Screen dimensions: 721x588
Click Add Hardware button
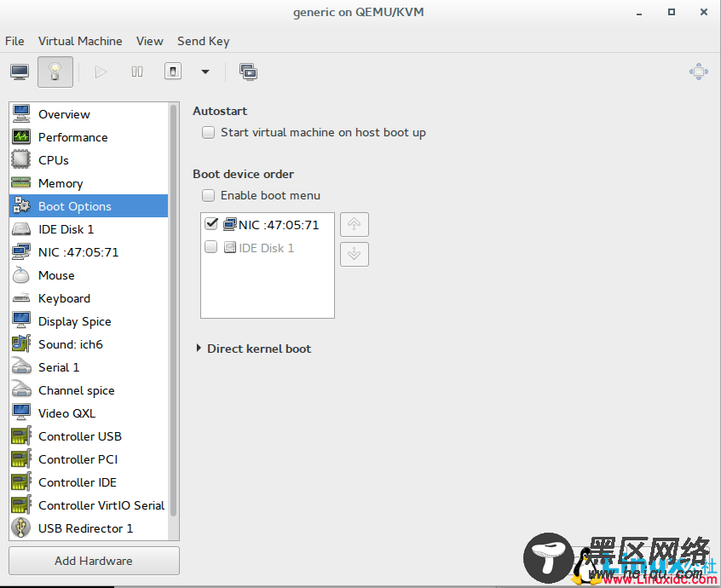click(x=94, y=561)
